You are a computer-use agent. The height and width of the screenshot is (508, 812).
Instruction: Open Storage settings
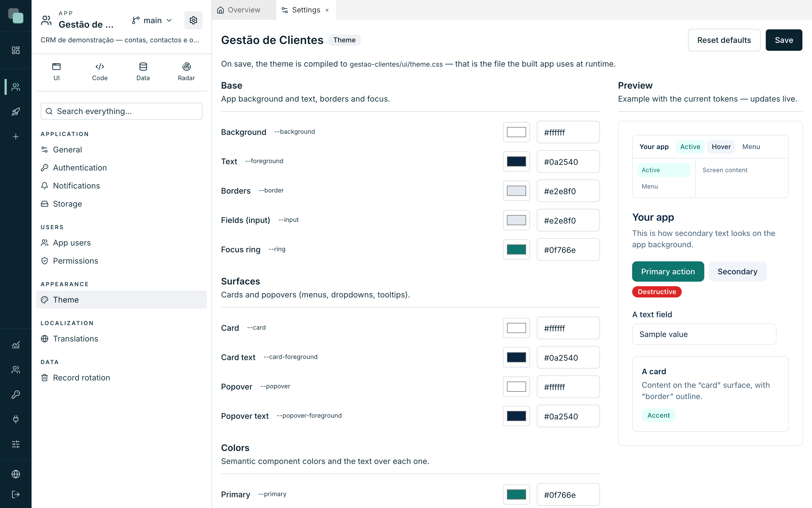point(122,204)
